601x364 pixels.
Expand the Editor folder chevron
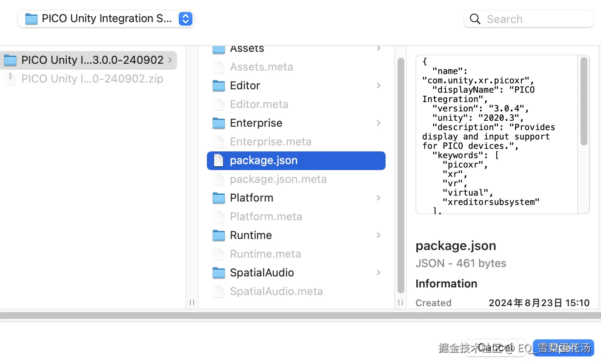378,86
